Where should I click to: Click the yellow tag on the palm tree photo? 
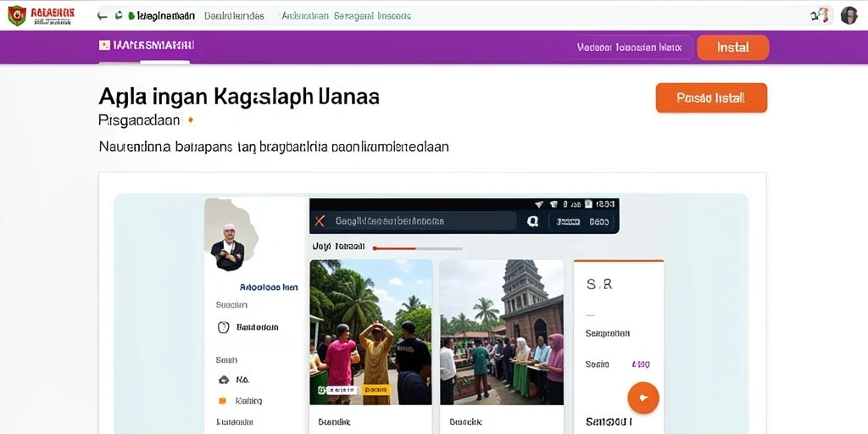(376, 390)
